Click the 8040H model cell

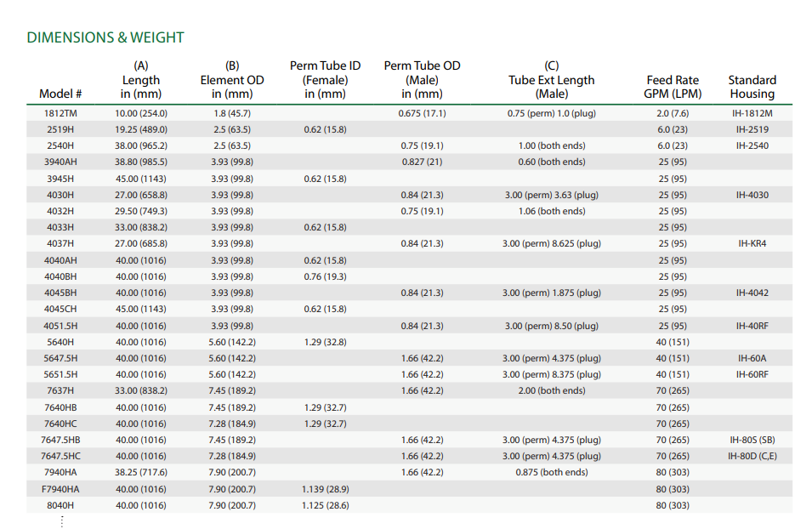[60, 505]
